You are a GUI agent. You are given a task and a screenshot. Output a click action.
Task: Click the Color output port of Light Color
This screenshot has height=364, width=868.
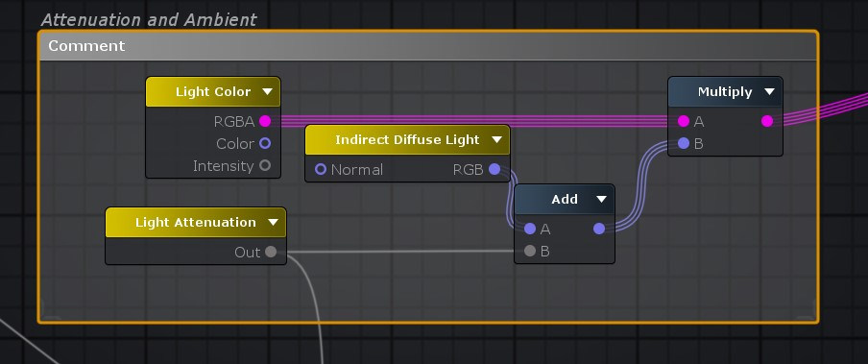(x=265, y=143)
